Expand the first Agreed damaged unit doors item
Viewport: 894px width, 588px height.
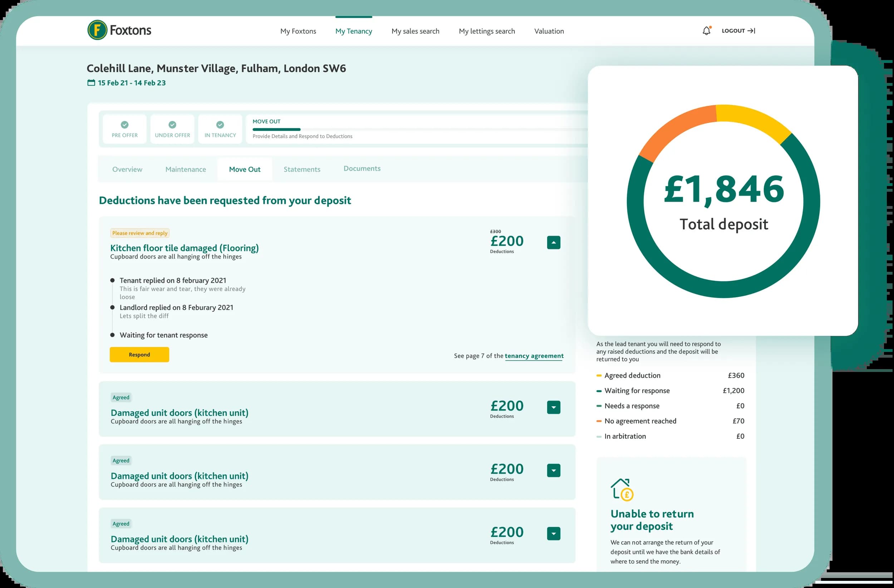553,407
